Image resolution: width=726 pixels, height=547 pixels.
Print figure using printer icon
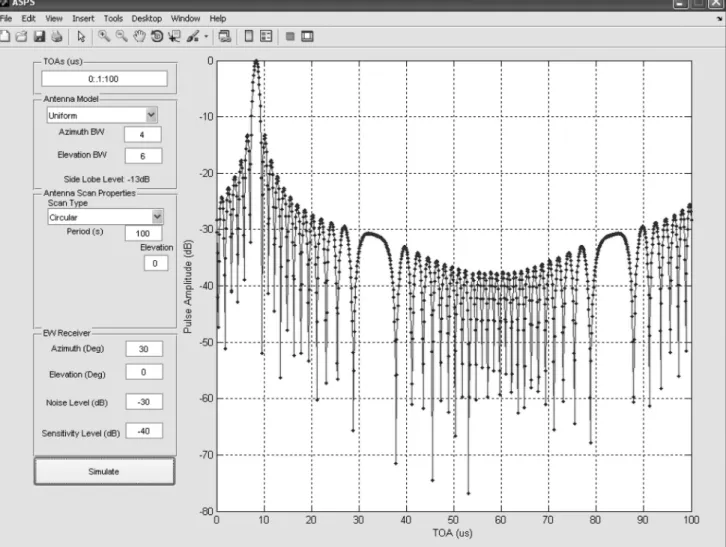(56, 36)
